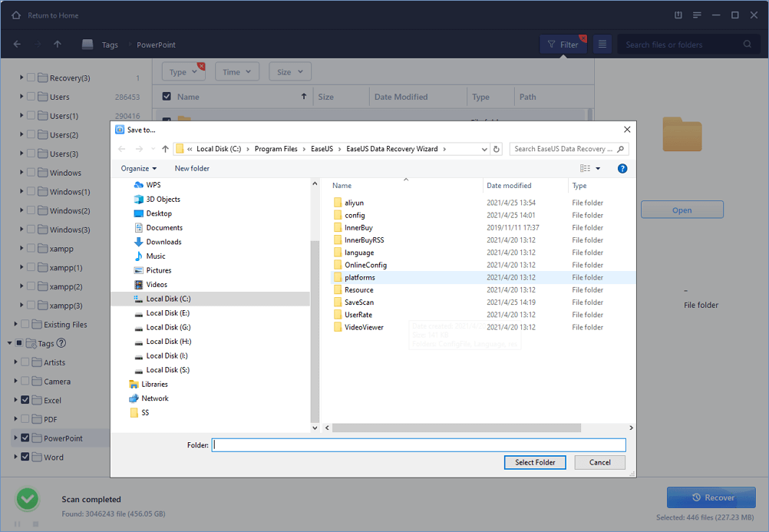This screenshot has height=532, width=769.
Task: Click the Tags help question mark icon
Action: [61, 343]
